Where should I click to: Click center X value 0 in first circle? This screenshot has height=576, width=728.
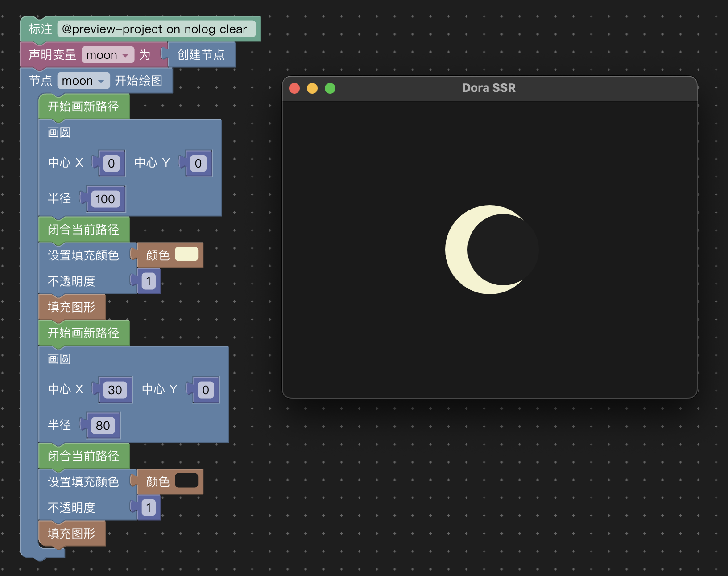(111, 164)
